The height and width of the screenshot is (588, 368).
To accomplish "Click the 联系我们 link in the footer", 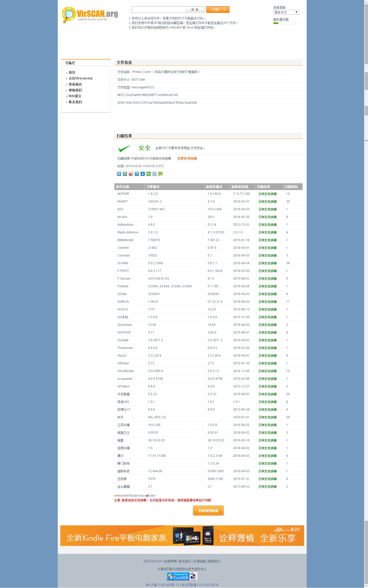I will 185,561.
